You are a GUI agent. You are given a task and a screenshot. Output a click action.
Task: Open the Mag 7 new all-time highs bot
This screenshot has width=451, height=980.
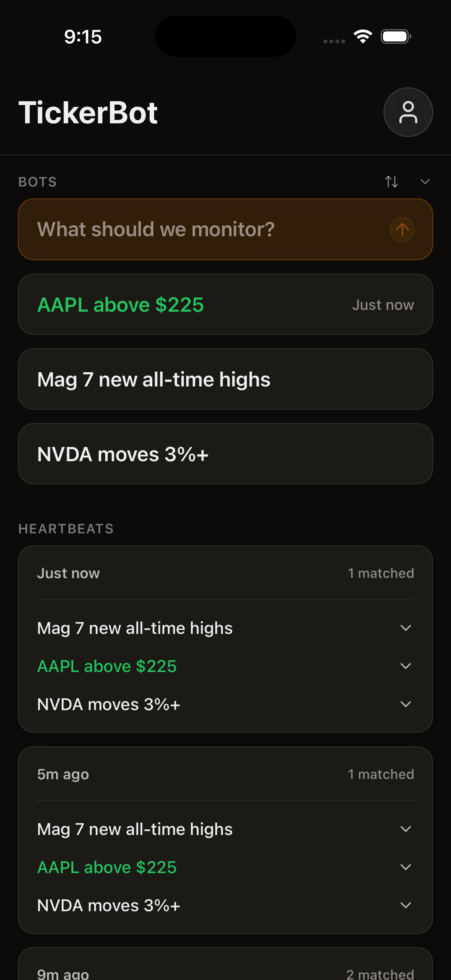[x=225, y=379]
